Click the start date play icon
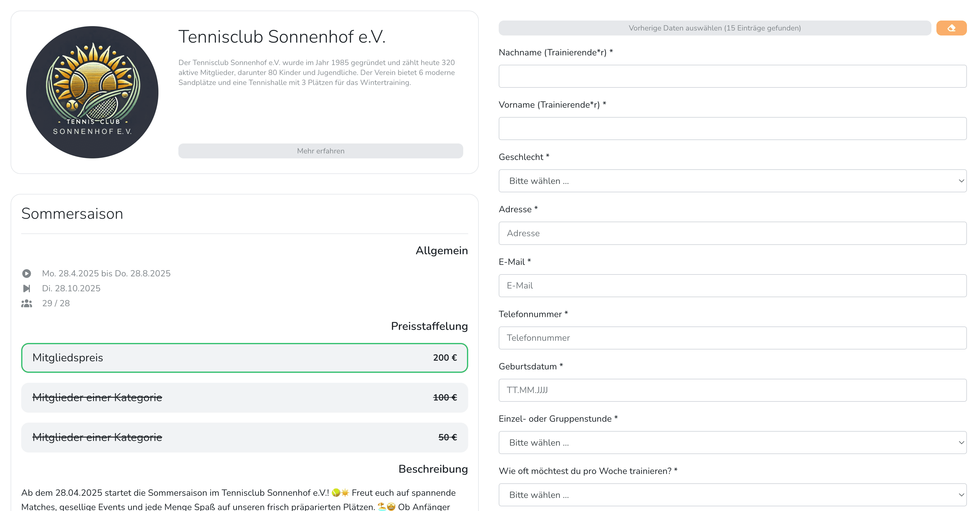Image resolution: width=980 pixels, height=511 pixels. pyautogui.click(x=27, y=273)
